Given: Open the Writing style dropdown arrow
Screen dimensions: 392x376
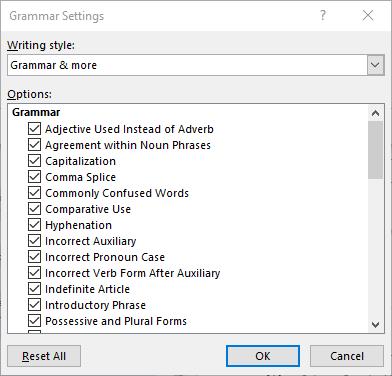Looking at the screenshot, I should [x=375, y=65].
